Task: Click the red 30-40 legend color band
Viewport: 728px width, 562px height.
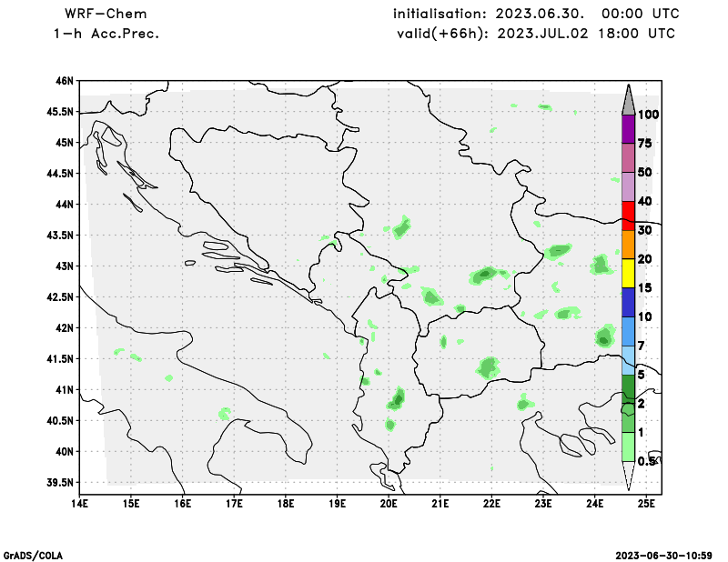Action: tap(628, 216)
